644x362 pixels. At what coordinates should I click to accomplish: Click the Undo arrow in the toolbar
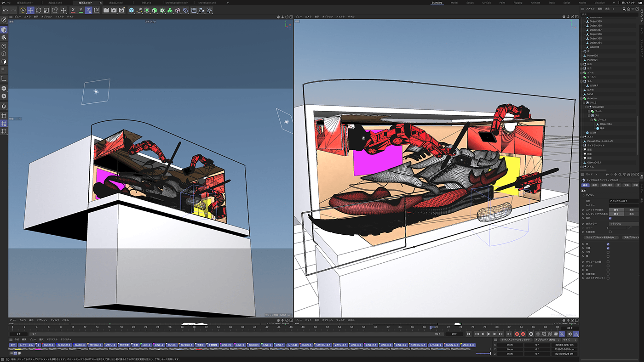pyautogui.click(x=6, y=10)
